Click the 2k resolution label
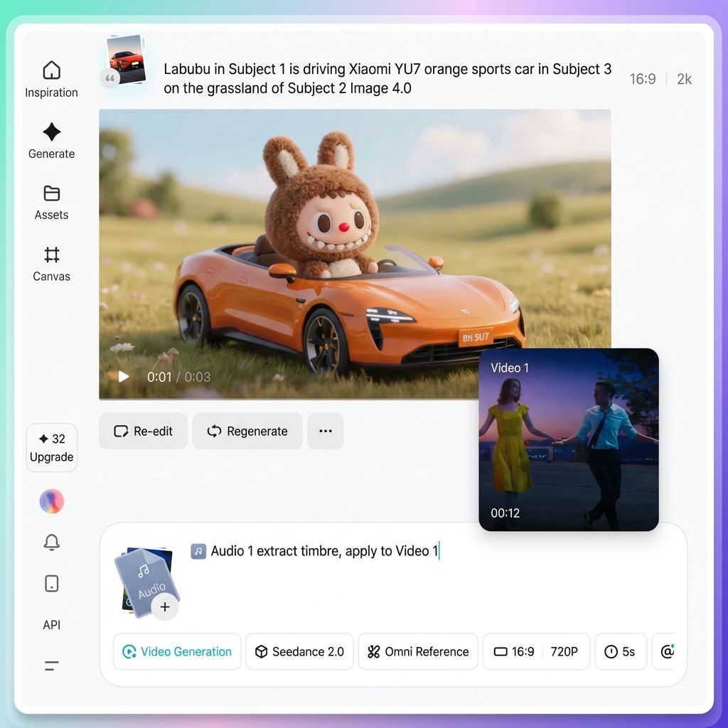 [684, 79]
